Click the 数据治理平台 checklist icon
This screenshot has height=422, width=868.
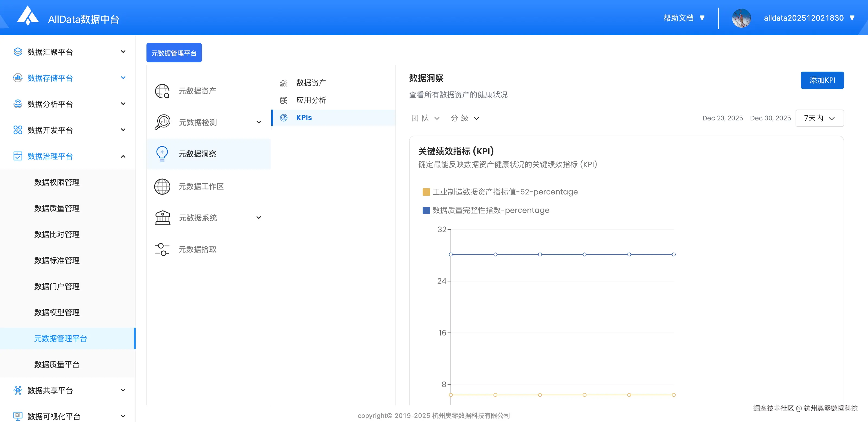pyautogui.click(x=18, y=156)
